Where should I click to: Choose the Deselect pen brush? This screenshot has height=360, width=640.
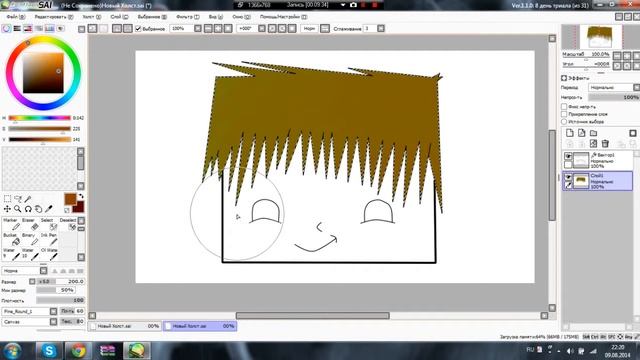67,224
